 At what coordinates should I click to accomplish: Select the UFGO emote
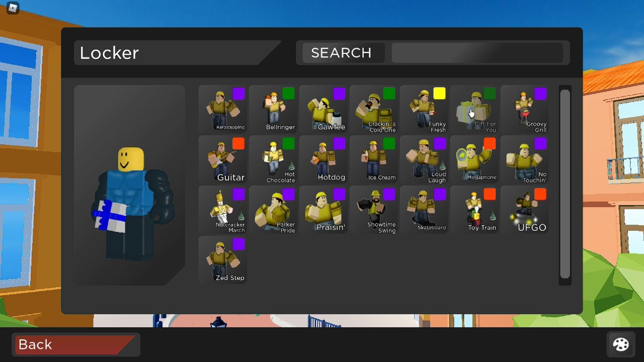(x=525, y=210)
